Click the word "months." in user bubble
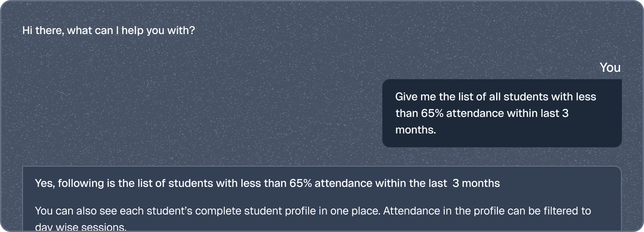 (416, 130)
